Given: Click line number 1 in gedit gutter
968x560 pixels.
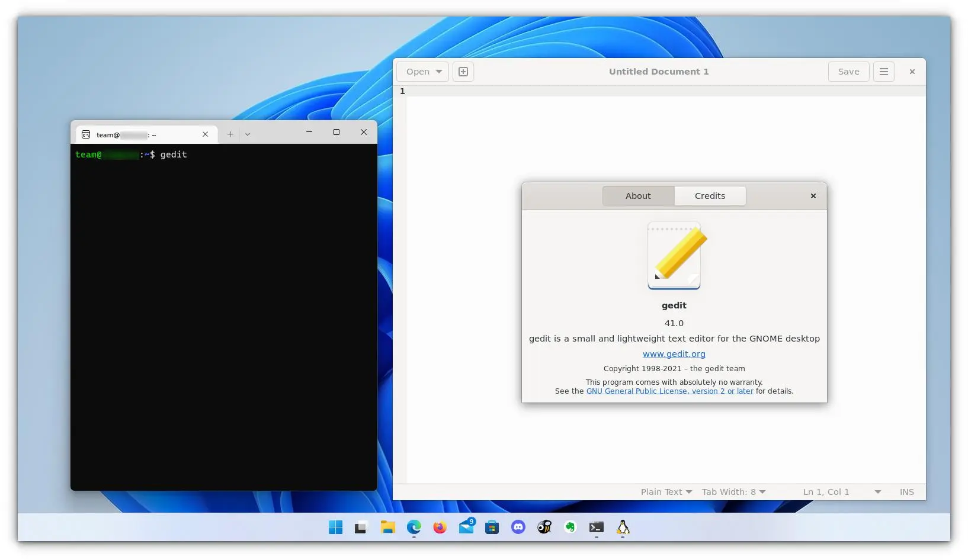Looking at the screenshot, I should 402,91.
